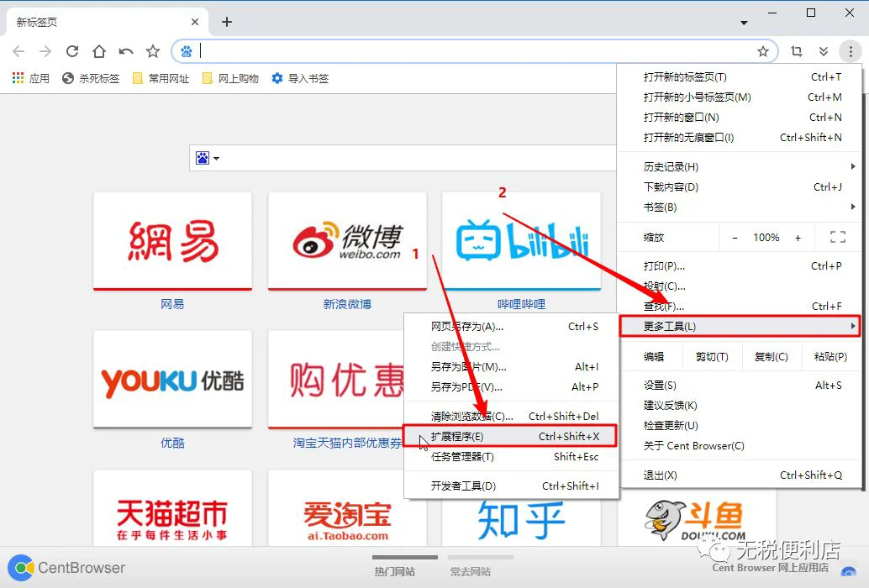The image size is (869, 588).
Task: Select 清除浏览数据(C)... submenu item
Action: pyautogui.click(x=512, y=417)
